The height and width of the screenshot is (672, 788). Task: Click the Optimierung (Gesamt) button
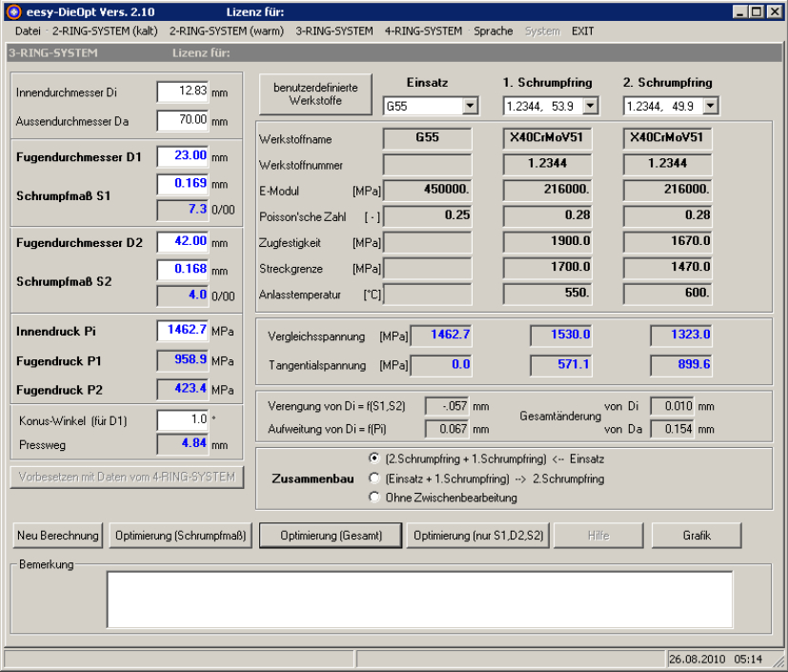331,536
